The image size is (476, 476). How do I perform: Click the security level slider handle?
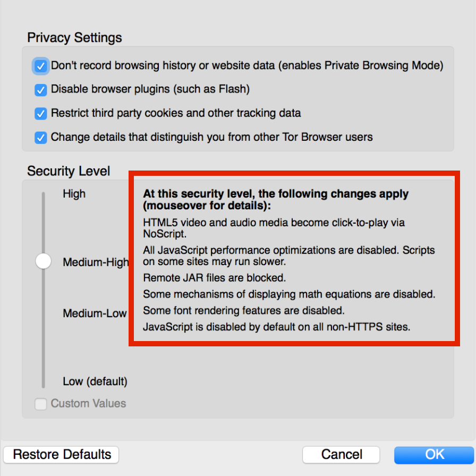pos(43,261)
